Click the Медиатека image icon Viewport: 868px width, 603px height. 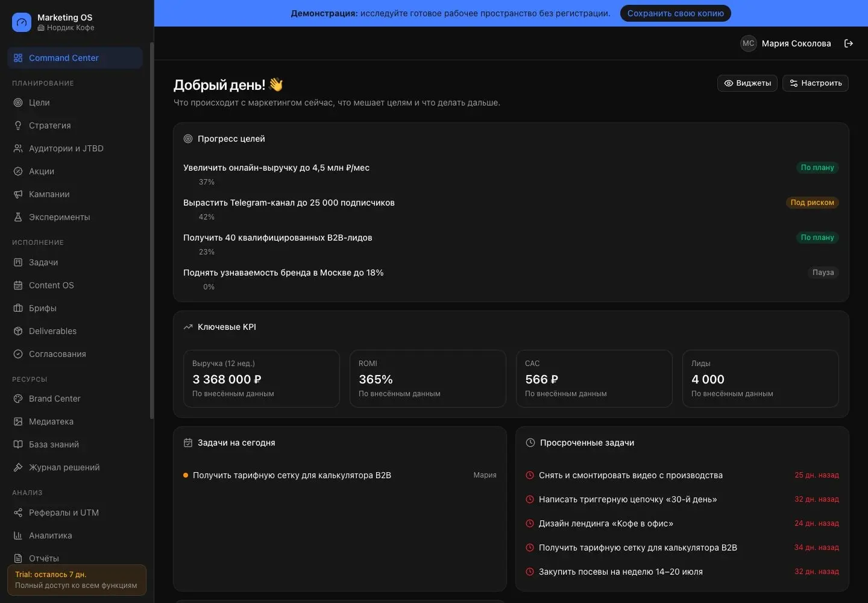18,421
